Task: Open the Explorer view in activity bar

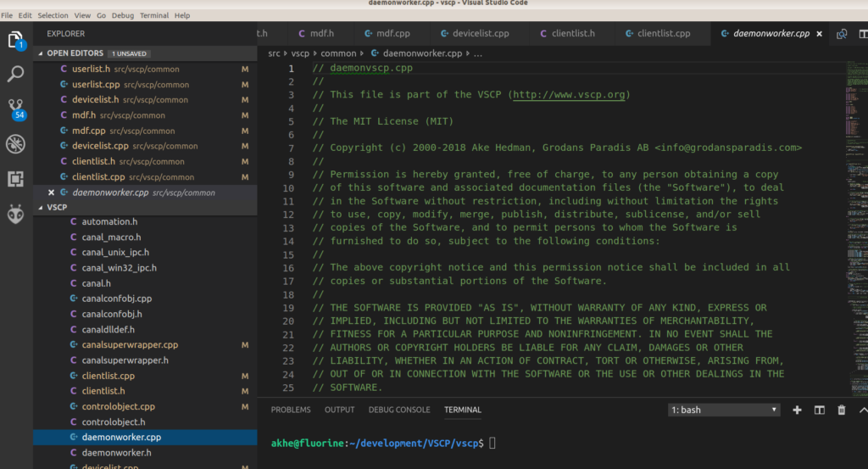Action: point(15,41)
